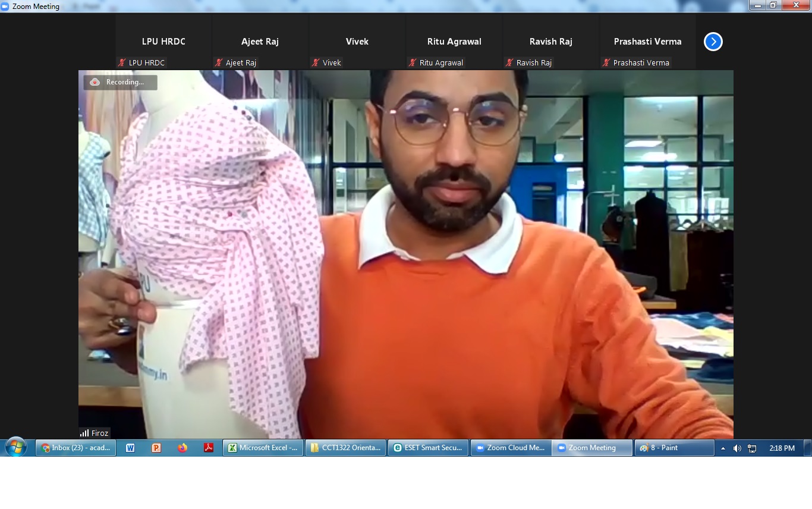Switch to ESET Smart Security window

click(429, 448)
